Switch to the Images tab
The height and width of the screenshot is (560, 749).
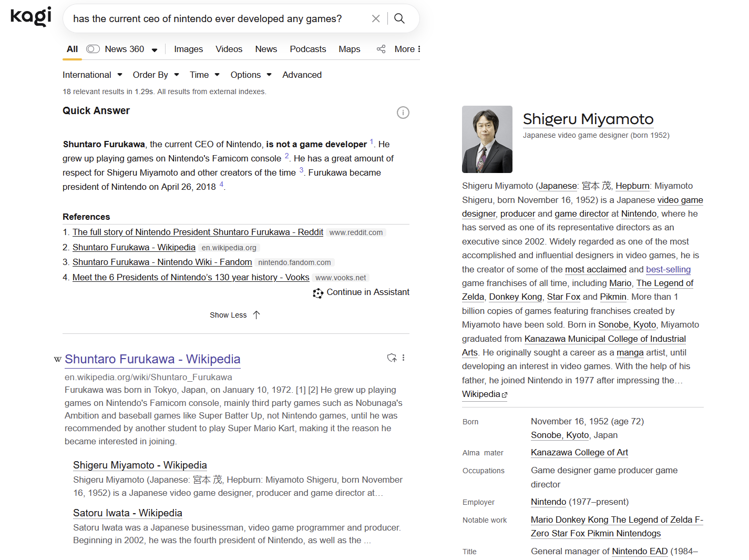pyautogui.click(x=188, y=49)
